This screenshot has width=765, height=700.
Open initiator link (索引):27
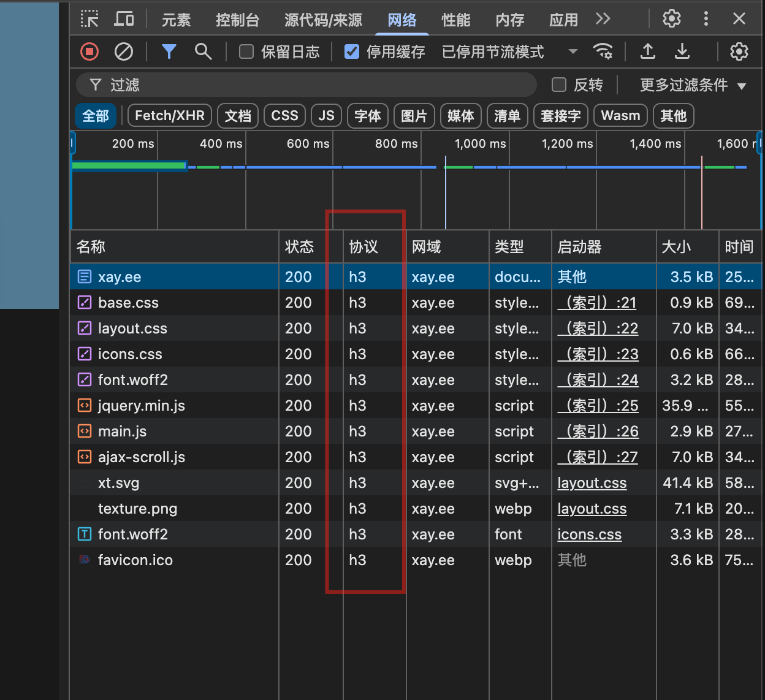(598, 457)
